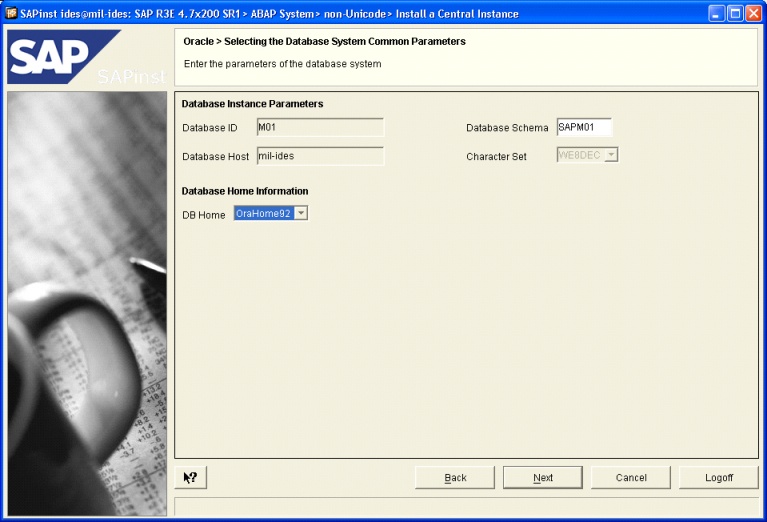Click the Oracle step title heading
Viewport: 767px width, 522px height.
(324, 42)
